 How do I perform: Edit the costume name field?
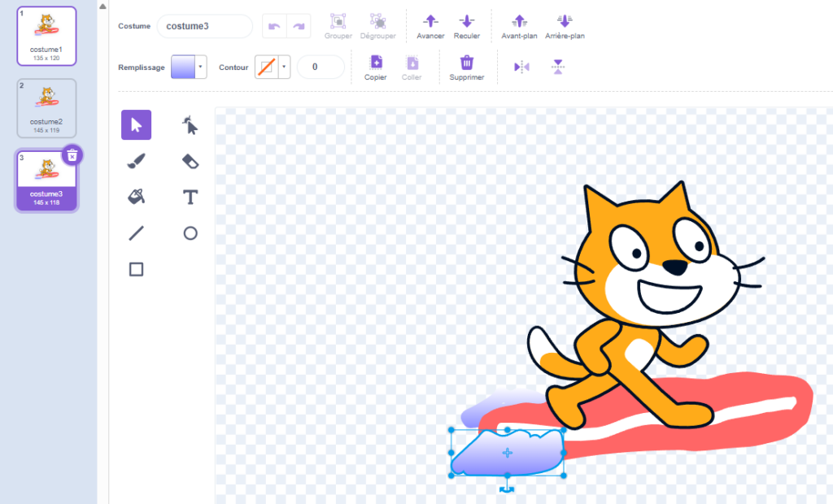coord(204,26)
